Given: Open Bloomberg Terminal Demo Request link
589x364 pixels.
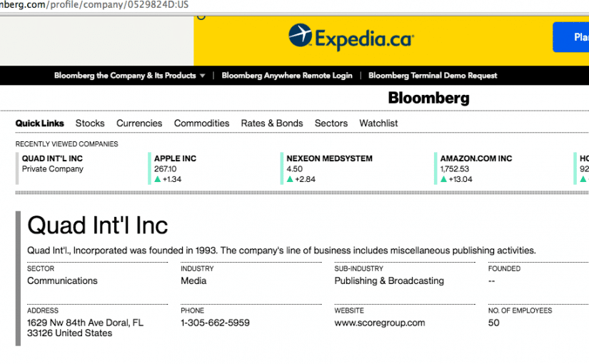Looking at the screenshot, I should pos(433,76).
